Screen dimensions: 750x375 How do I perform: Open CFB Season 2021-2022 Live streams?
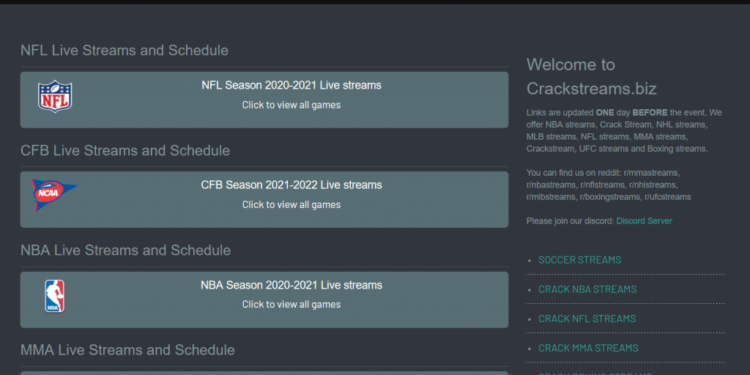(291, 185)
